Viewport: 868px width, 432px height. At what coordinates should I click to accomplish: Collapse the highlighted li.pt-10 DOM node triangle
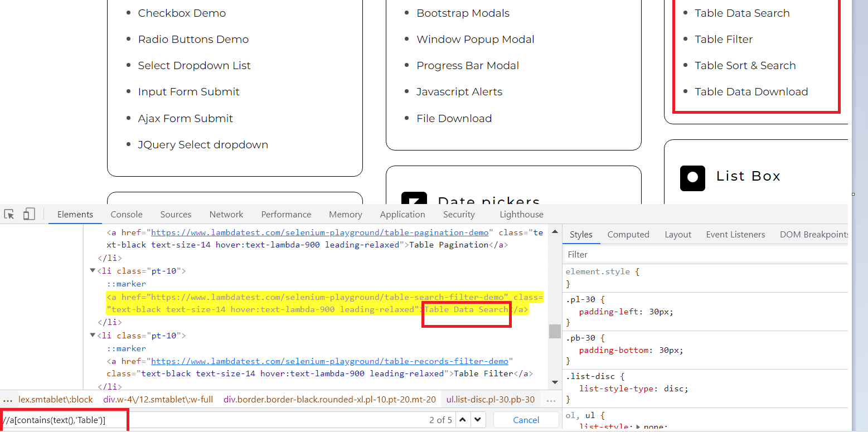point(93,270)
